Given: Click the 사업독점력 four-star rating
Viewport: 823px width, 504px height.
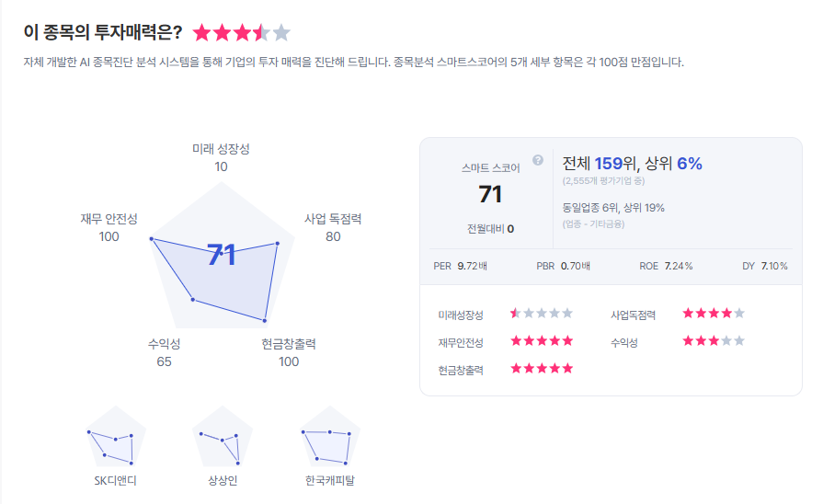Looking at the screenshot, I should (x=714, y=314).
